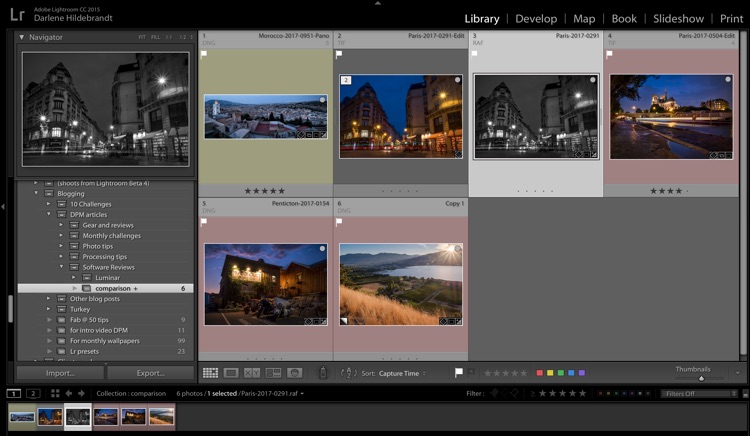This screenshot has width=750, height=436.
Task: Switch to the Library module
Action: pyautogui.click(x=482, y=19)
